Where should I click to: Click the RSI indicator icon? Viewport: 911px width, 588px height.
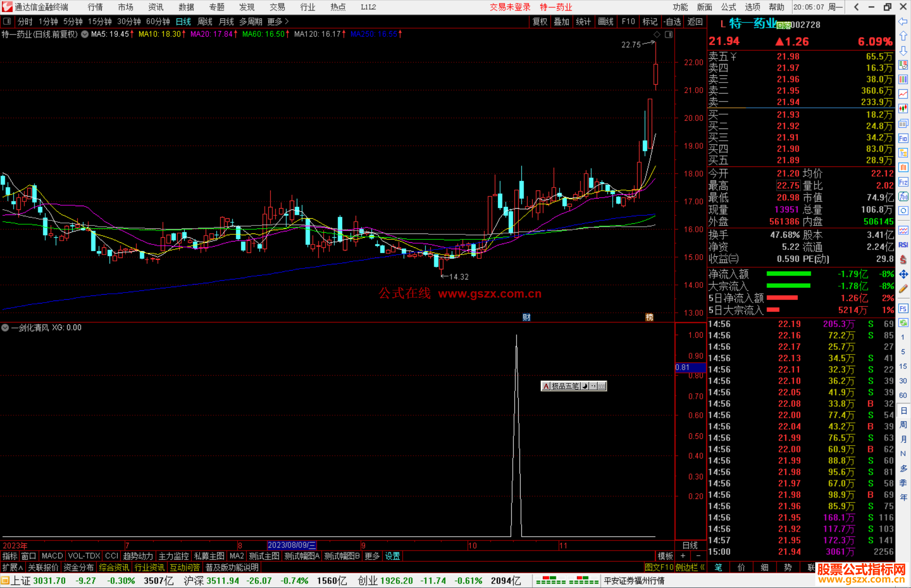(x=903, y=245)
